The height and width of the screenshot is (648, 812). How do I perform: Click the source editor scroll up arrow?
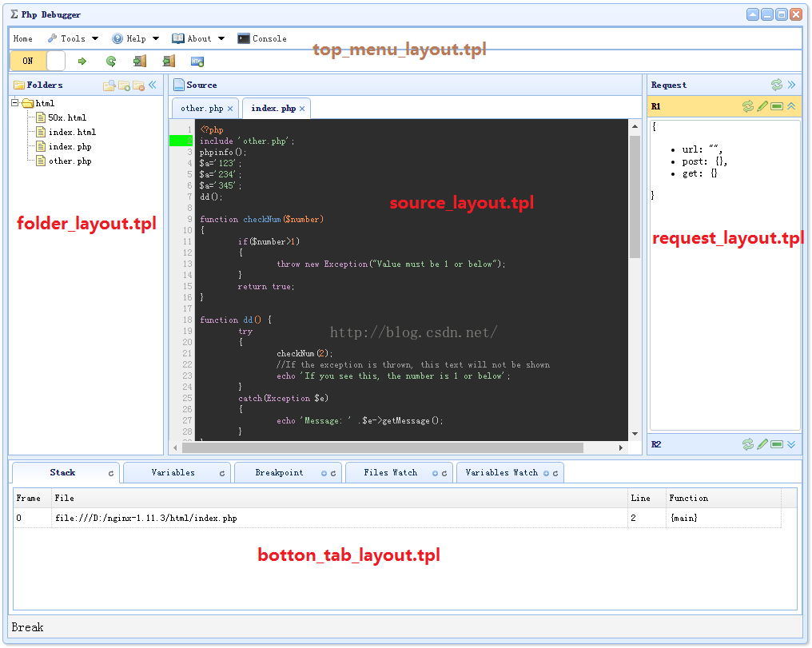pos(635,126)
